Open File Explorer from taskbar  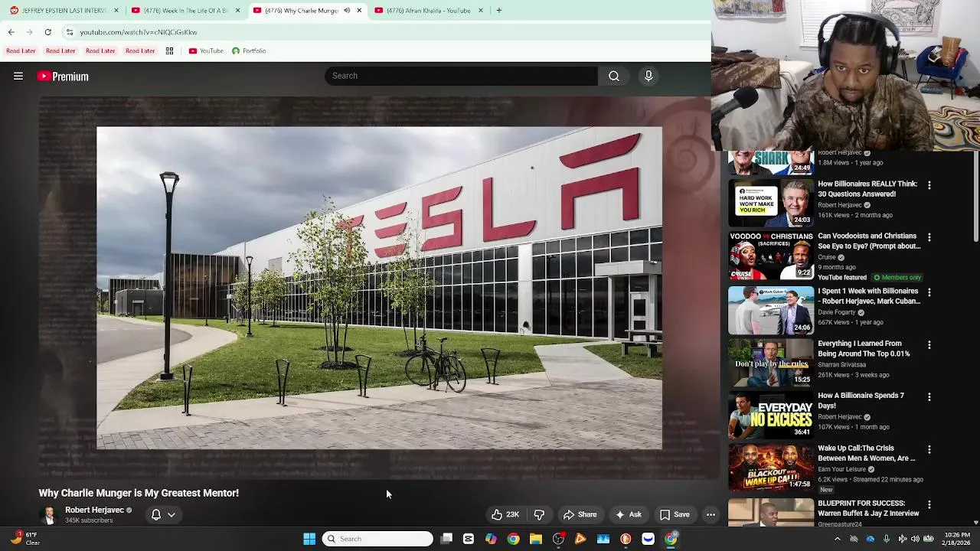(536, 539)
